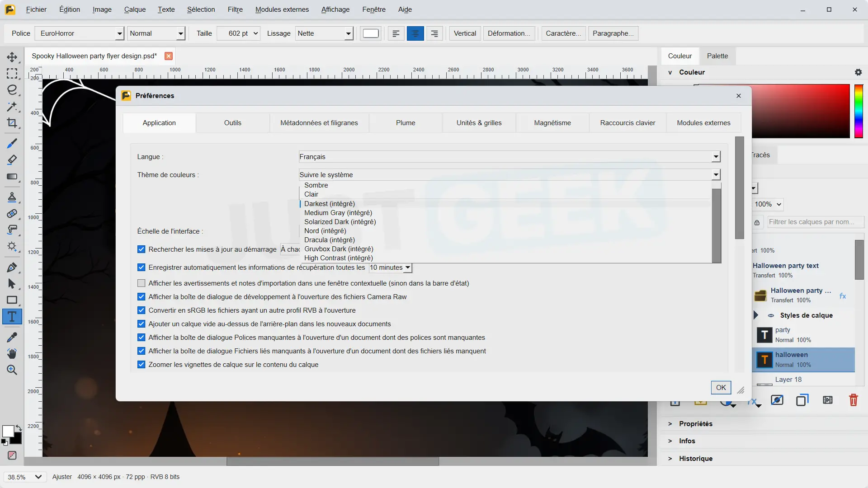868x488 pixels.
Task: Select the Pen tool
Action: click(x=12, y=267)
